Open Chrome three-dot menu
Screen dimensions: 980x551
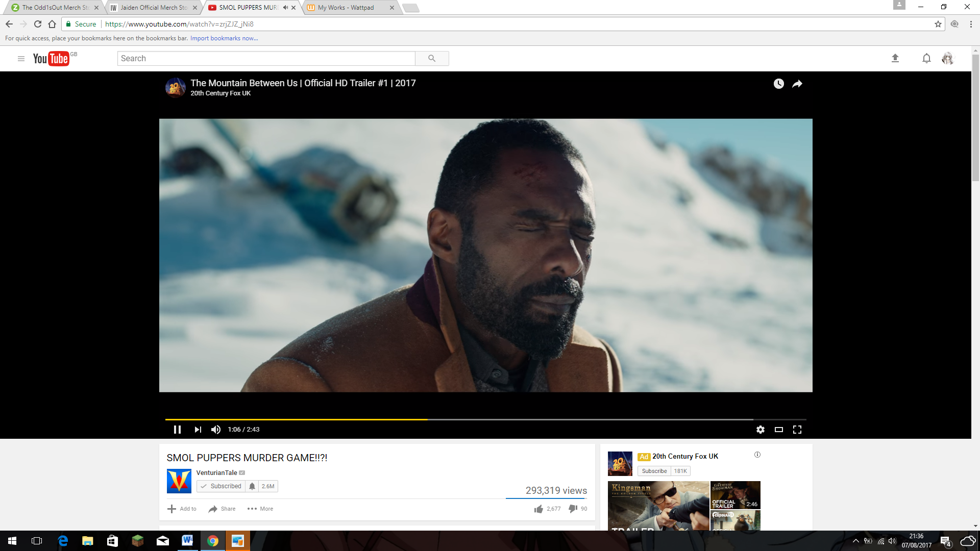(x=971, y=24)
